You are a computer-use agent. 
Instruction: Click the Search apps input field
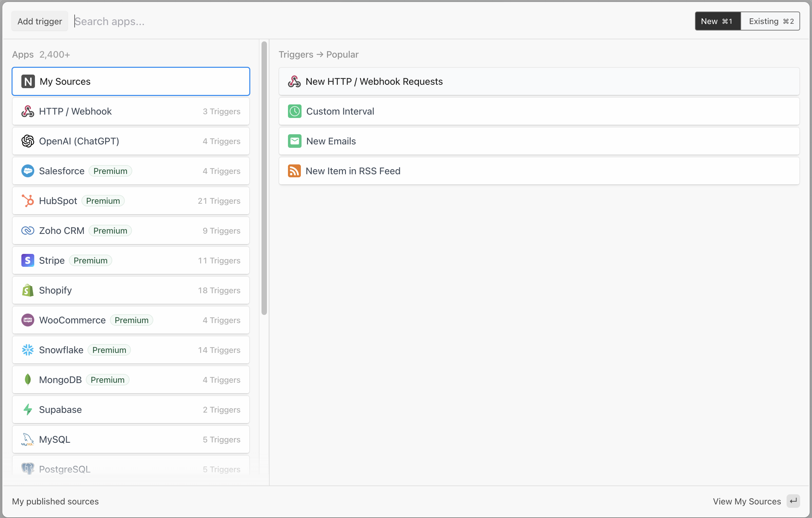[x=373, y=21]
